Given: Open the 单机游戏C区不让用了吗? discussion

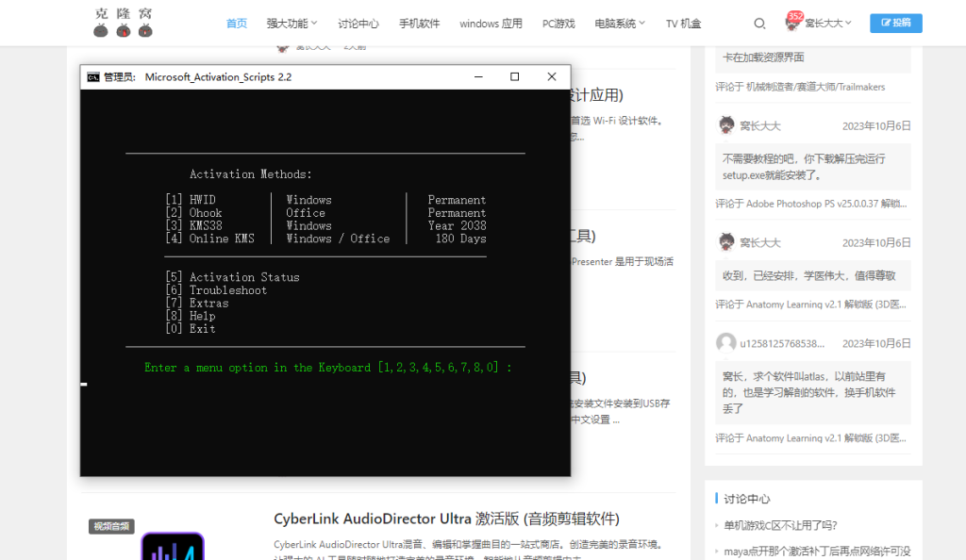Looking at the screenshot, I should click(x=780, y=525).
